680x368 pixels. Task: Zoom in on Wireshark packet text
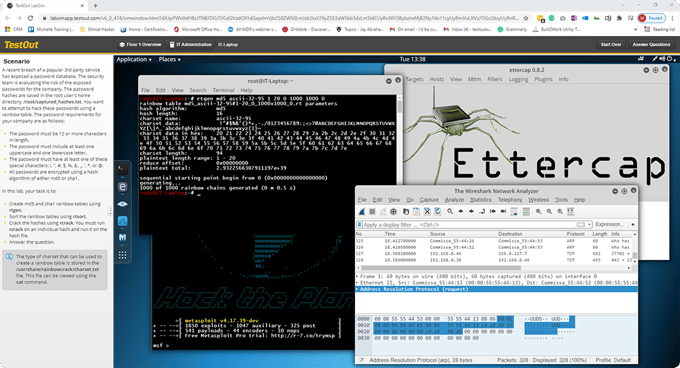pos(538,212)
